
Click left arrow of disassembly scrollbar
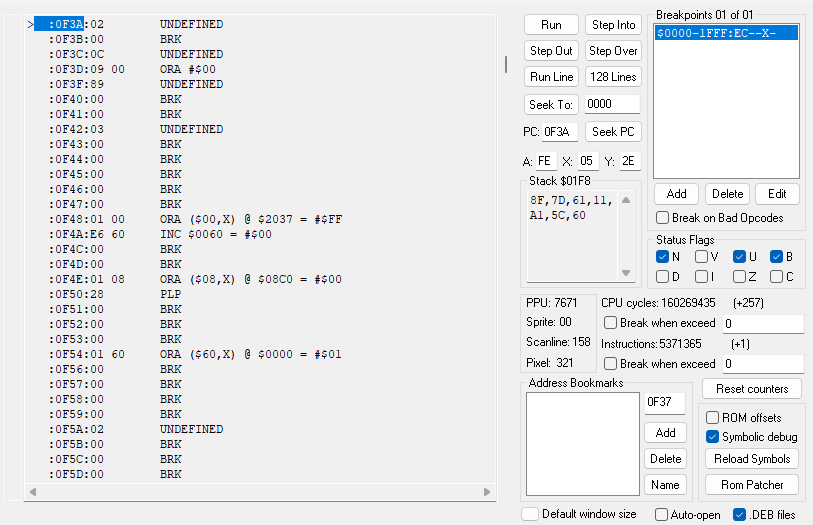point(32,492)
